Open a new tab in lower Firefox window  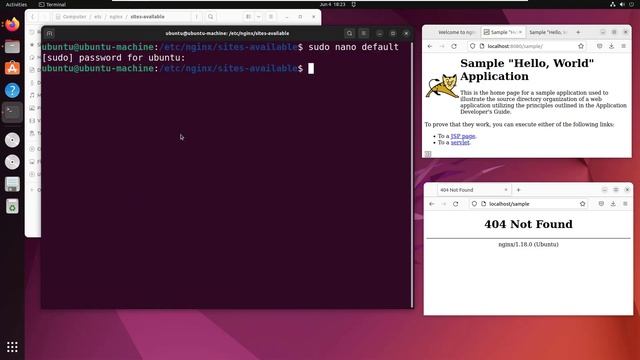pos(518,190)
